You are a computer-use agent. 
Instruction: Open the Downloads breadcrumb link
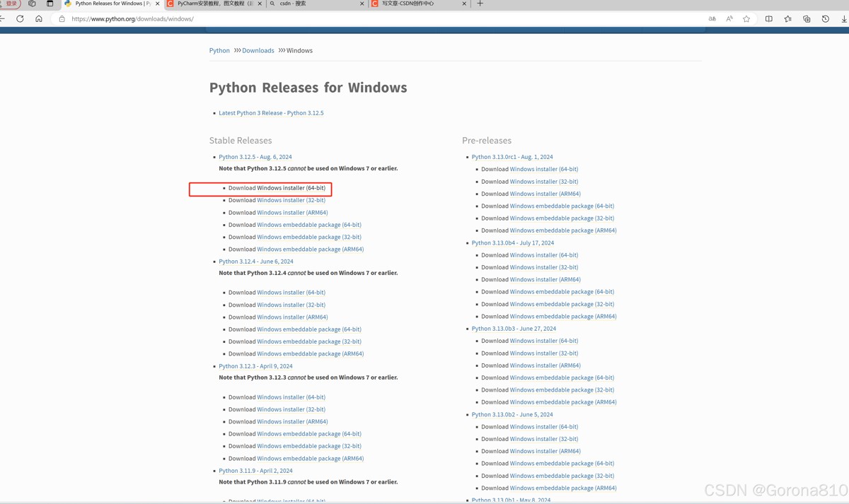point(258,51)
